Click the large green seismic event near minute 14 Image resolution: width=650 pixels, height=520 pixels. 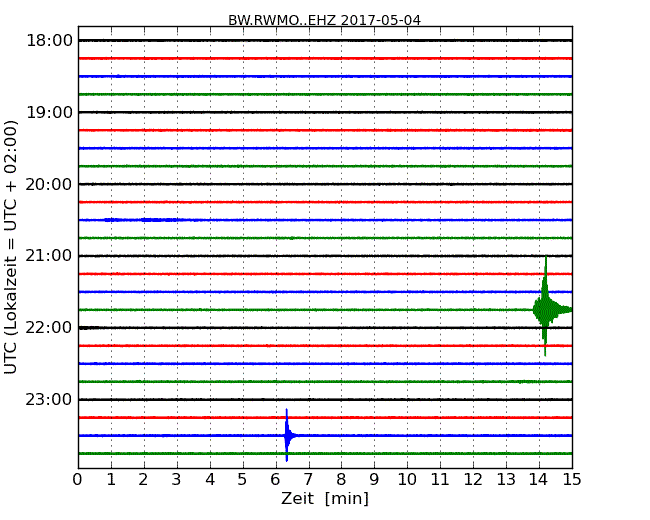click(x=546, y=309)
